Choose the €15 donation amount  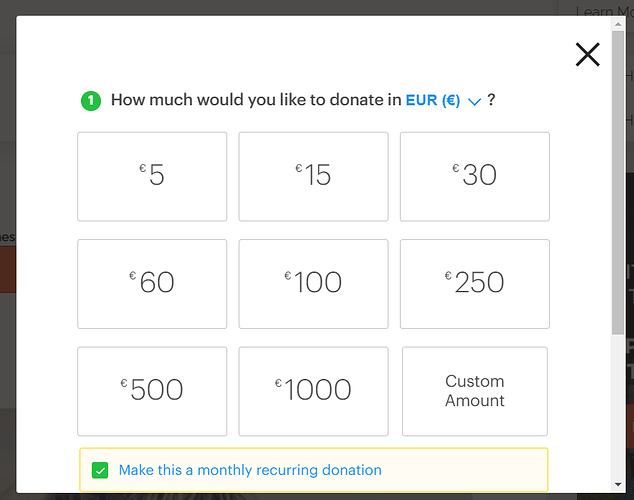[313, 177]
